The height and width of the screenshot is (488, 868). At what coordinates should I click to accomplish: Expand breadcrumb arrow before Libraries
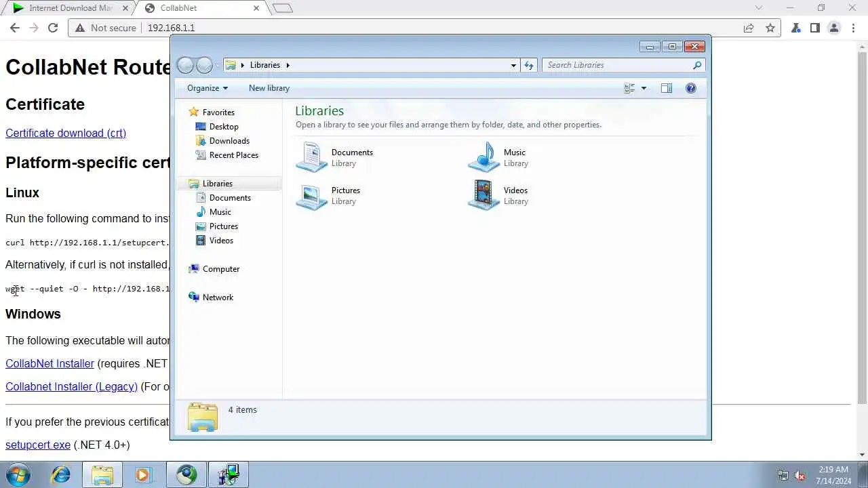pyautogui.click(x=243, y=65)
